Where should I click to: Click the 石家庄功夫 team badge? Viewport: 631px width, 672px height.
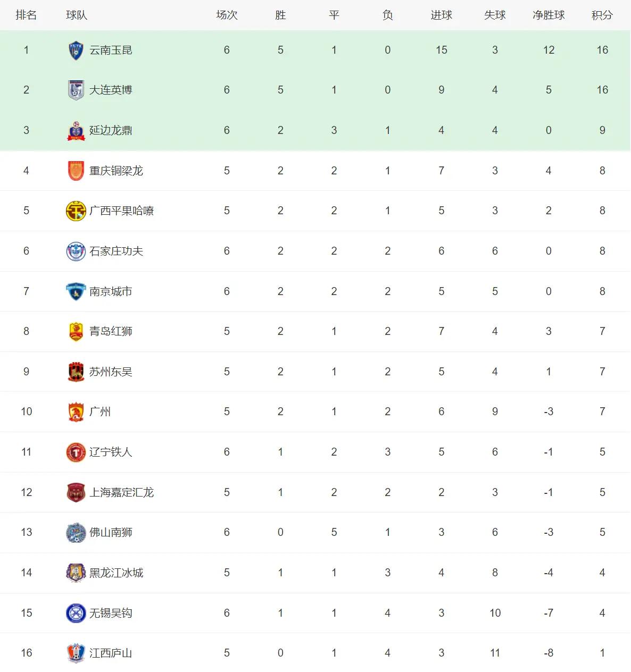click(76, 251)
